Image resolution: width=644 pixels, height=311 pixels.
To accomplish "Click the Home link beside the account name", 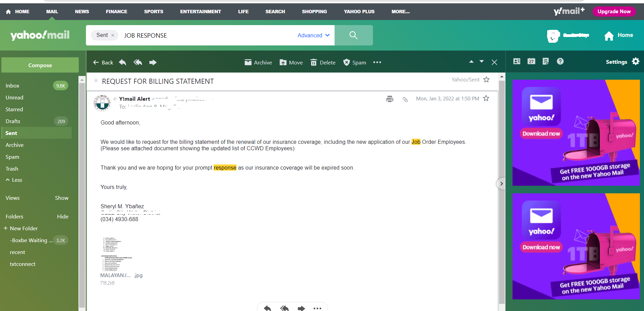I will [619, 35].
